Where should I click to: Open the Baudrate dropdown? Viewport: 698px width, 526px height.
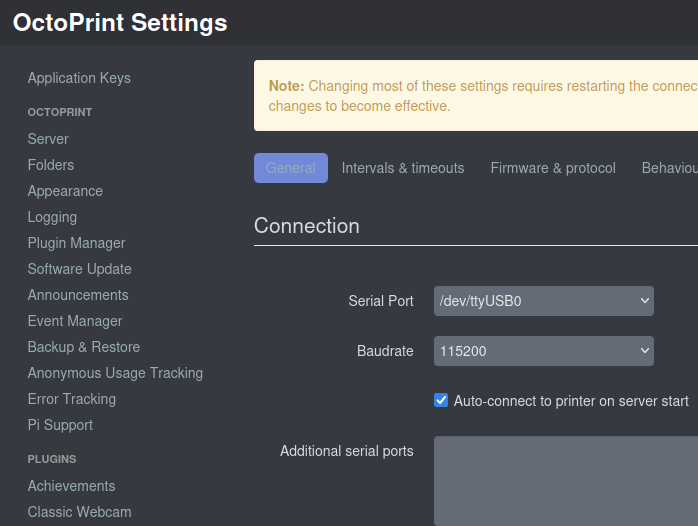coord(544,351)
